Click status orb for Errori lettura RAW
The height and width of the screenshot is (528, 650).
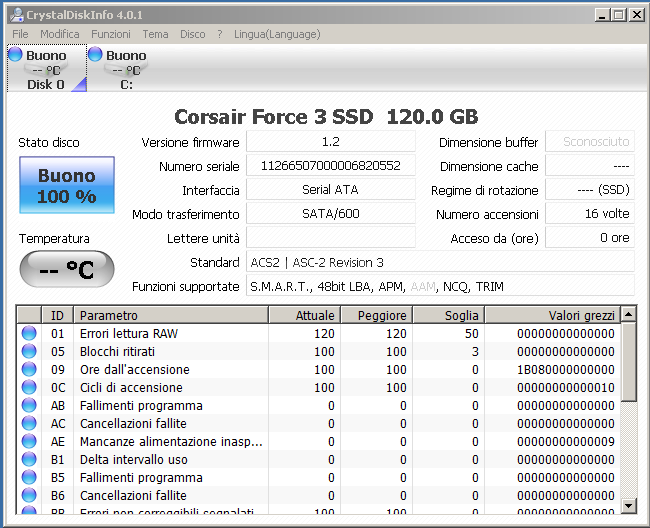[29, 333]
